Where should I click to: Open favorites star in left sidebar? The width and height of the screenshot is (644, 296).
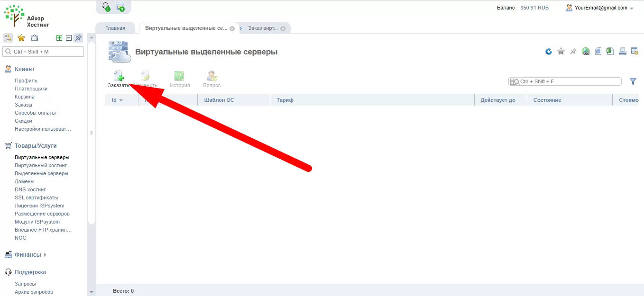click(21, 38)
